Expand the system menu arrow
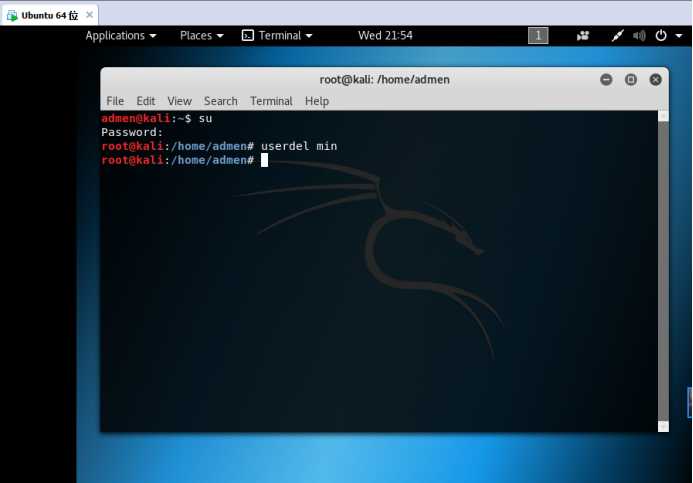 [x=679, y=36]
